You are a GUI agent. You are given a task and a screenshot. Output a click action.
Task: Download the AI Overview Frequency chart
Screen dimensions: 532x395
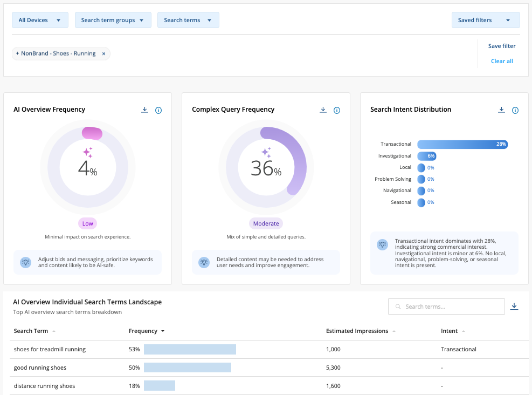pyautogui.click(x=144, y=110)
